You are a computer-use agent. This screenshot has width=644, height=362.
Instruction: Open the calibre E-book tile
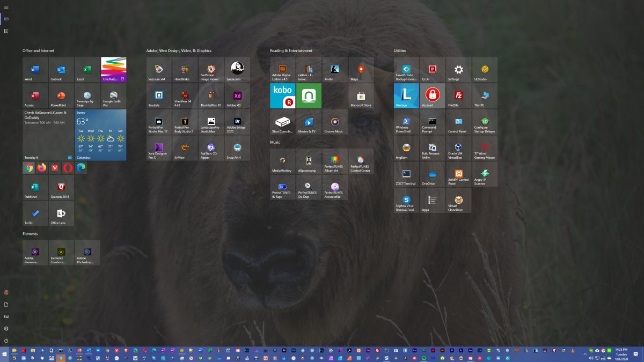309,70
